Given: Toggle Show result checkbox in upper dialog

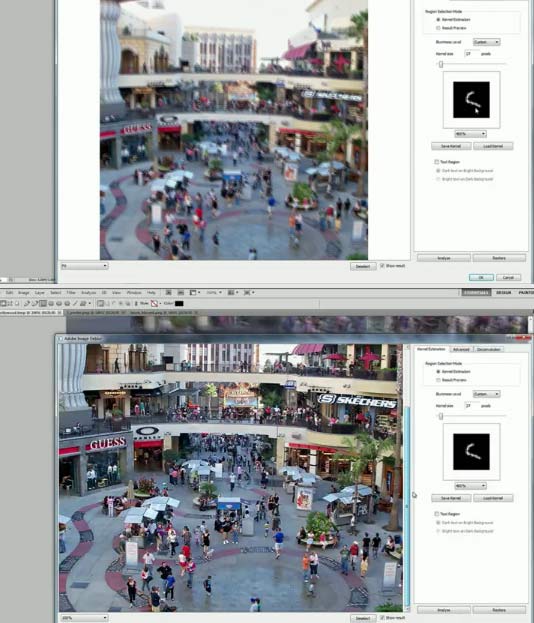Looking at the screenshot, I should coord(382,265).
